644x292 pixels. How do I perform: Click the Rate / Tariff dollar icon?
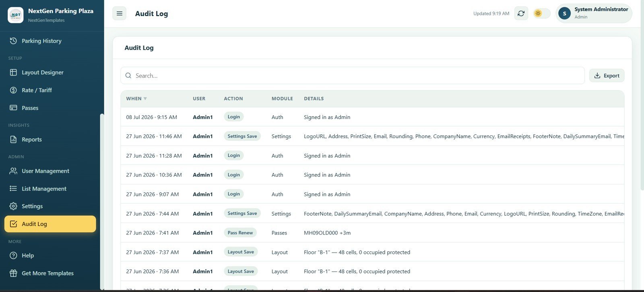(x=13, y=90)
